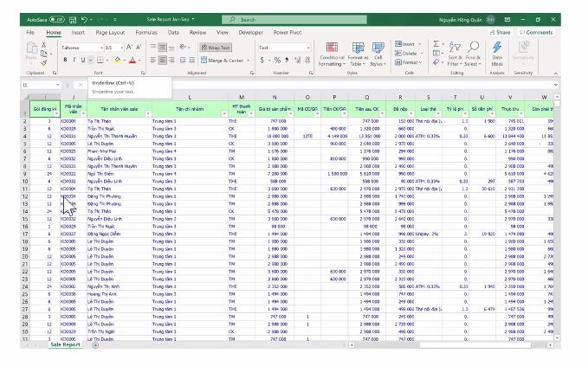Viewport: 588px width, 366px height.
Task: Open filter dropdown for Tiền sau CK
Action: (x=381, y=114)
